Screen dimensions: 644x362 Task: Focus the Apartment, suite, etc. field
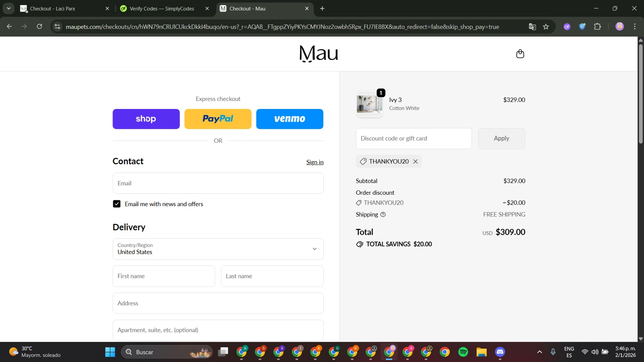[x=218, y=330]
